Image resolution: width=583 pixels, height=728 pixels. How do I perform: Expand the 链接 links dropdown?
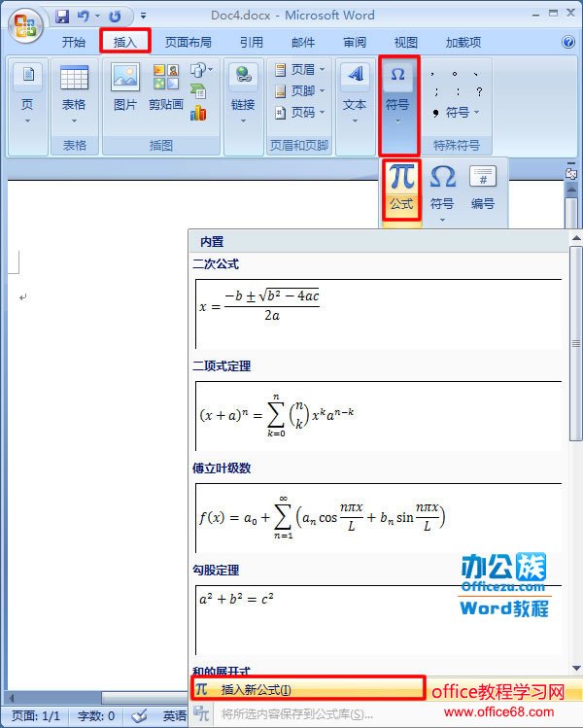pyautogui.click(x=243, y=95)
